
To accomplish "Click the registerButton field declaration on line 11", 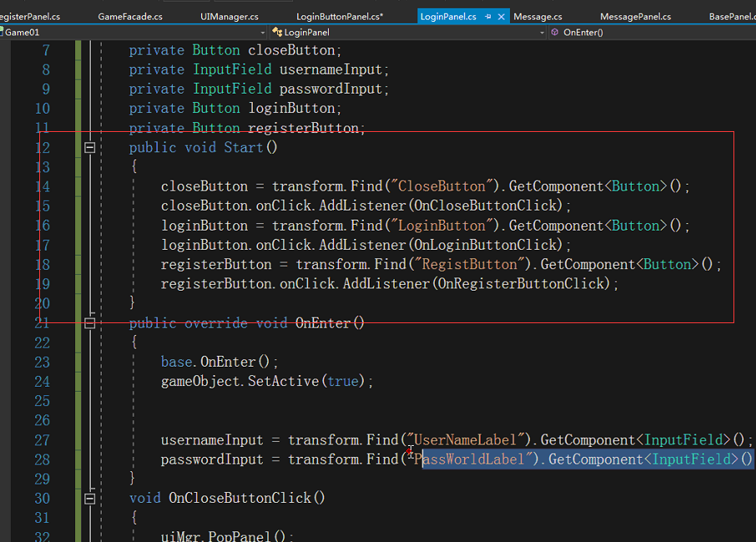I will (247, 128).
